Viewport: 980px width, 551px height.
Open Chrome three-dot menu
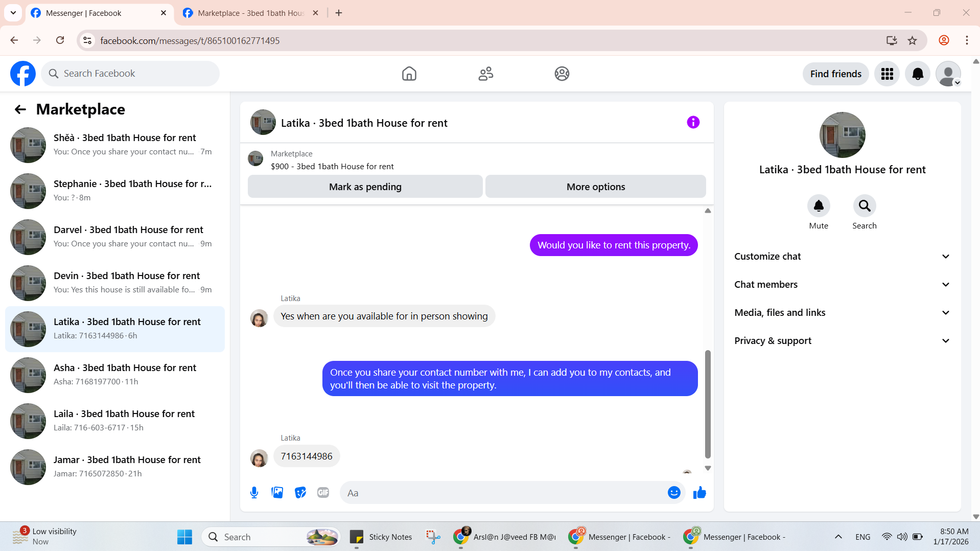[x=967, y=40]
